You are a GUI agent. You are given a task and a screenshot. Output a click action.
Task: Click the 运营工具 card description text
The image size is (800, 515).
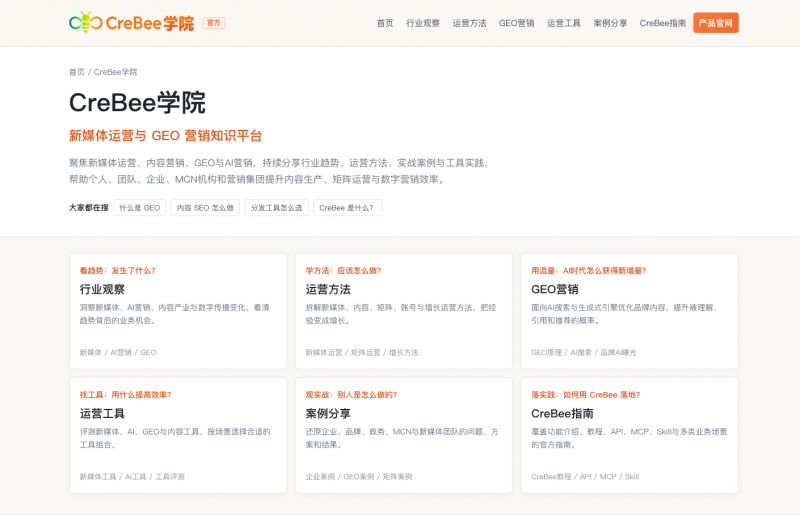[x=175, y=438]
